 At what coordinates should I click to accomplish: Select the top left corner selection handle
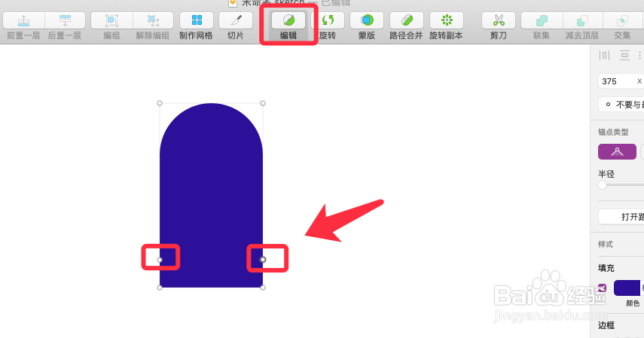coord(160,103)
